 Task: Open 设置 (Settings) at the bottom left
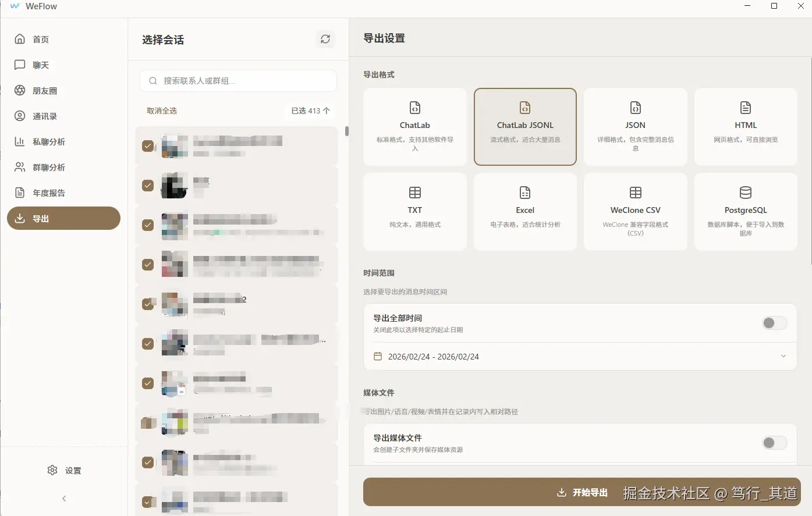tap(64, 470)
